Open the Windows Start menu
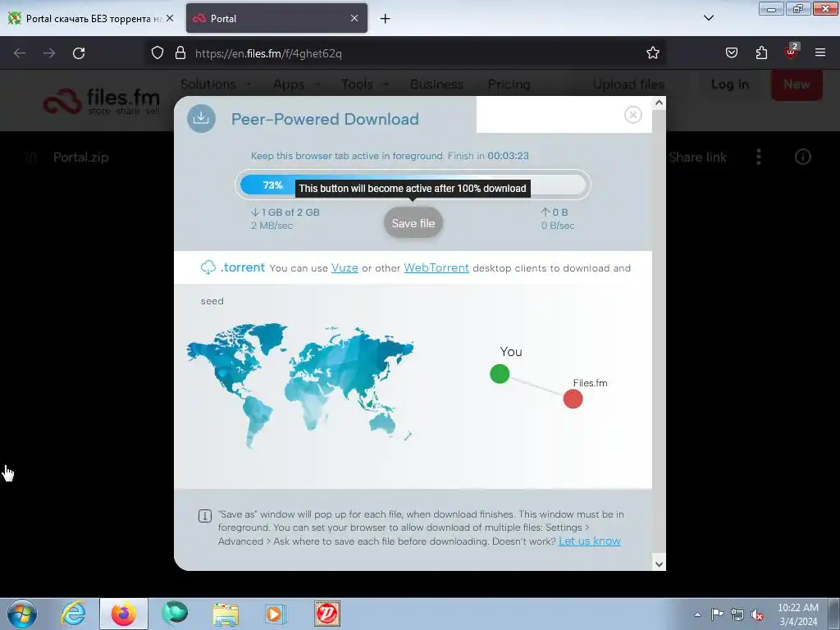 click(x=22, y=614)
